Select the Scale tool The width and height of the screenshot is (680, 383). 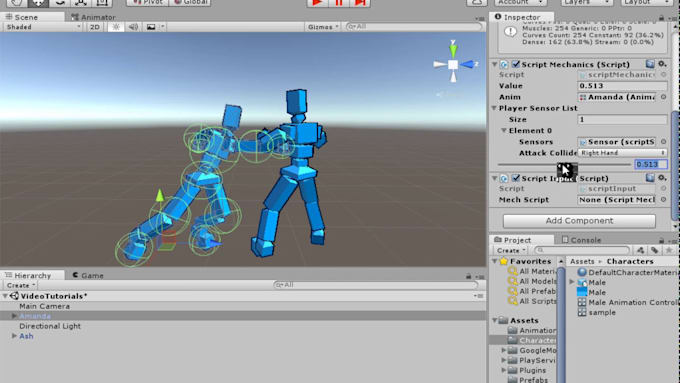point(81,3)
